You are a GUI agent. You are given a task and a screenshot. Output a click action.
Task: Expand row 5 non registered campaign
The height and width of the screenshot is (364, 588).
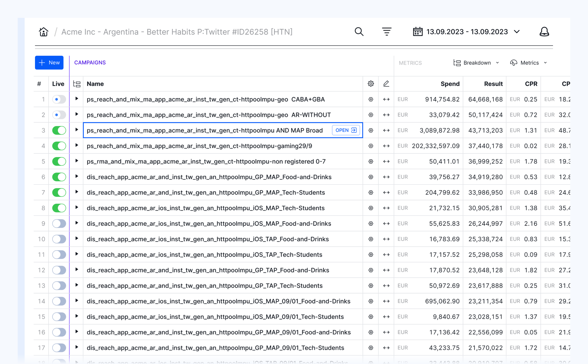(77, 161)
